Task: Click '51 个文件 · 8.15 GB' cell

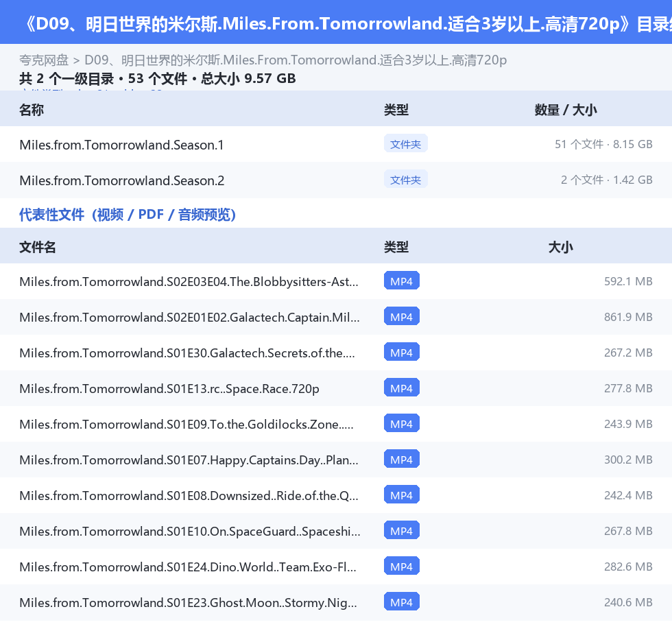Action: click(603, 144)
